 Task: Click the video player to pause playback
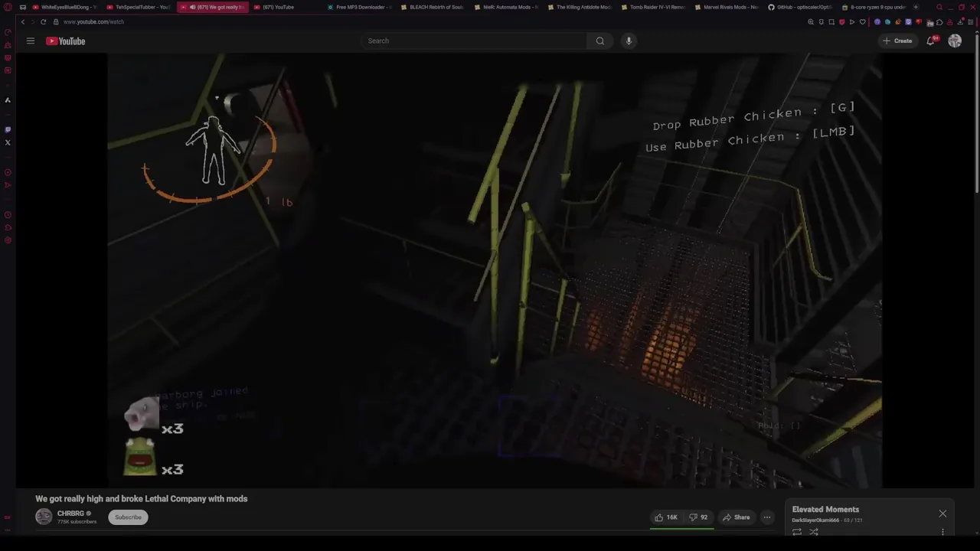pyautogui.click(x=495, y=269)
